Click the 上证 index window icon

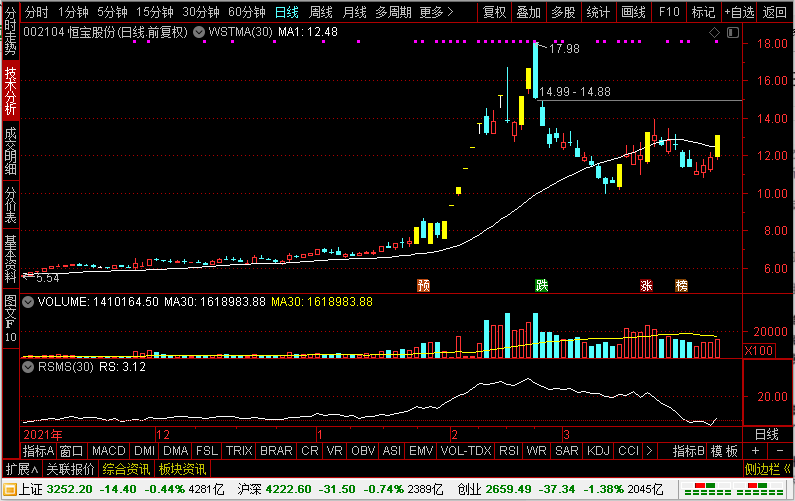point(10,490)
